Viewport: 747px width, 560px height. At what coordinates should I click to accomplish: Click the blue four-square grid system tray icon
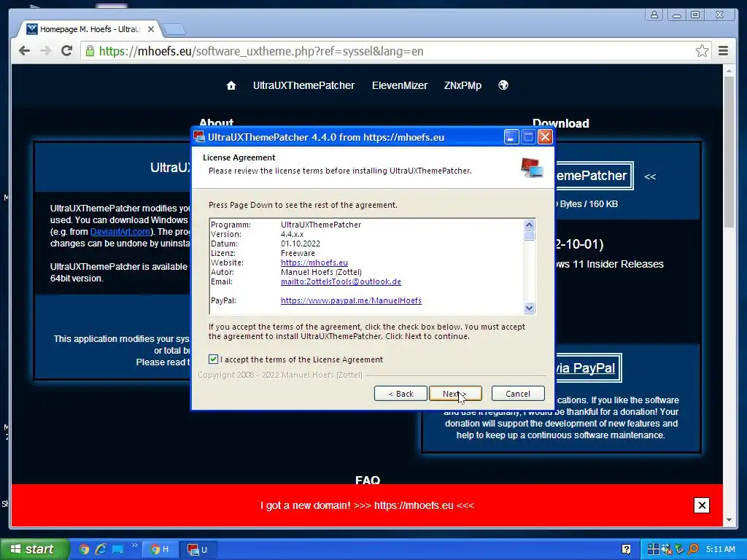point(653,550)
